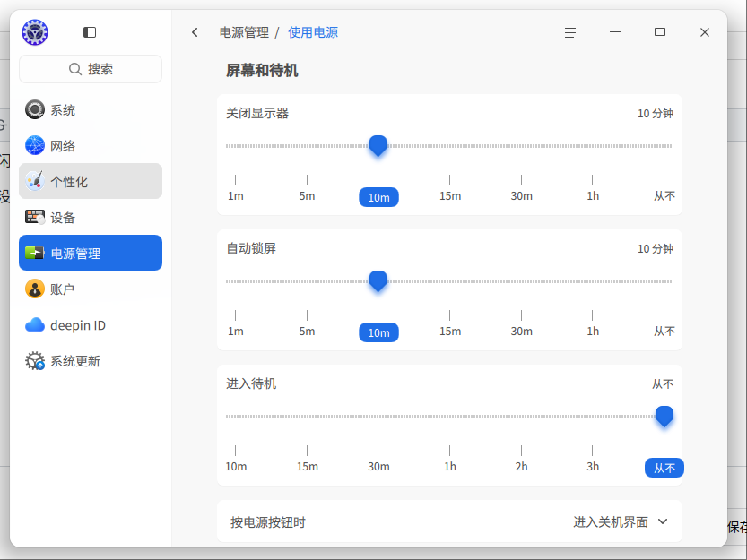Click the 从不 value beside 进入待机
The image size is (747, 560).
click(x=662, y=383)
